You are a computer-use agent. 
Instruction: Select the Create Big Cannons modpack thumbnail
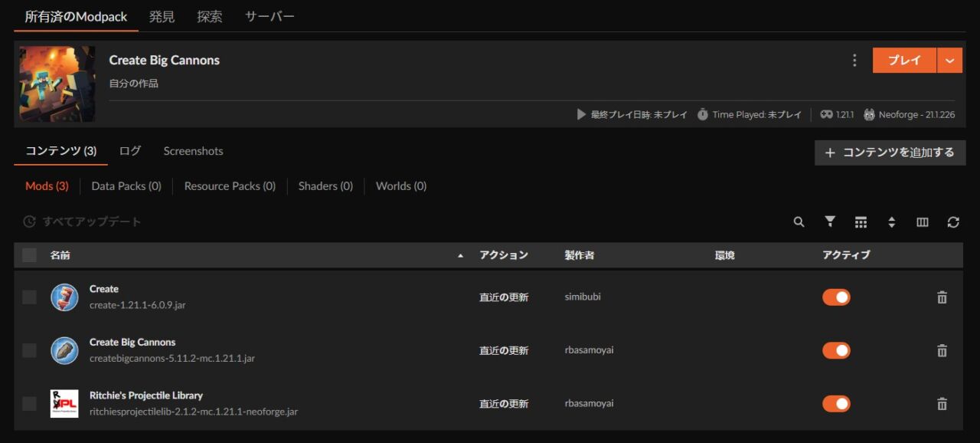56,84
